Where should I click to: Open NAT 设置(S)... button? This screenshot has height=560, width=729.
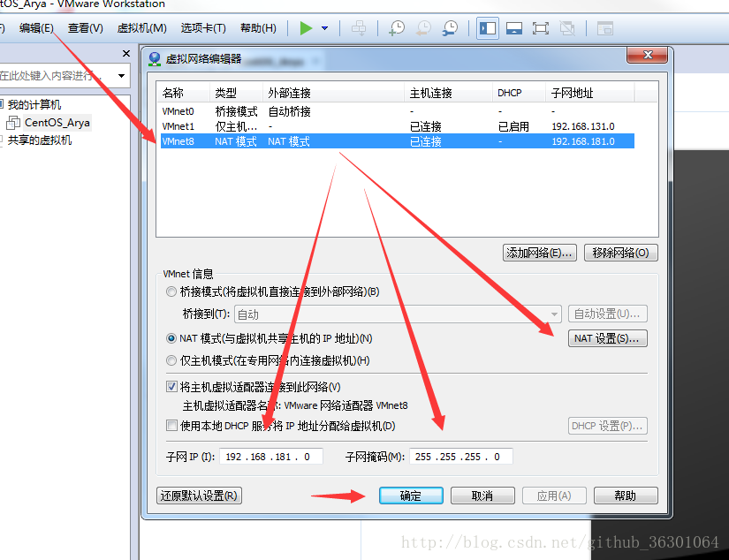point(608,338)
